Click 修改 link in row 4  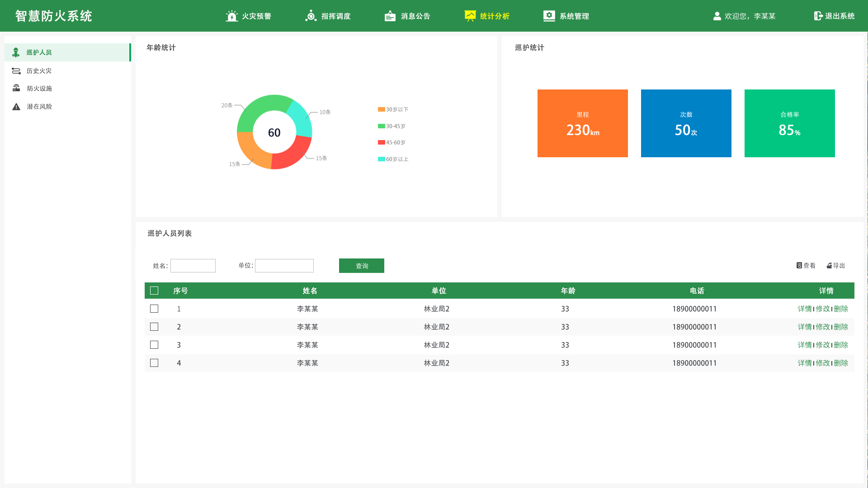[x=823, y=363]
